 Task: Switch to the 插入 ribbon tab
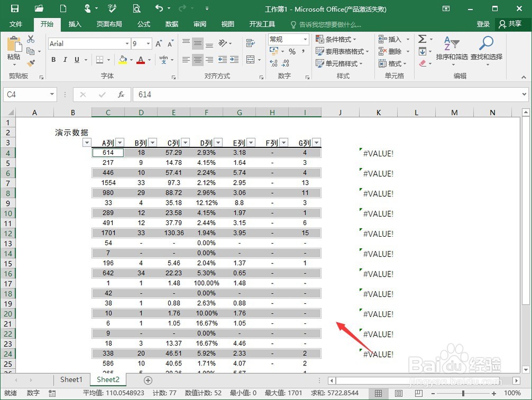(x=75, y=24)
